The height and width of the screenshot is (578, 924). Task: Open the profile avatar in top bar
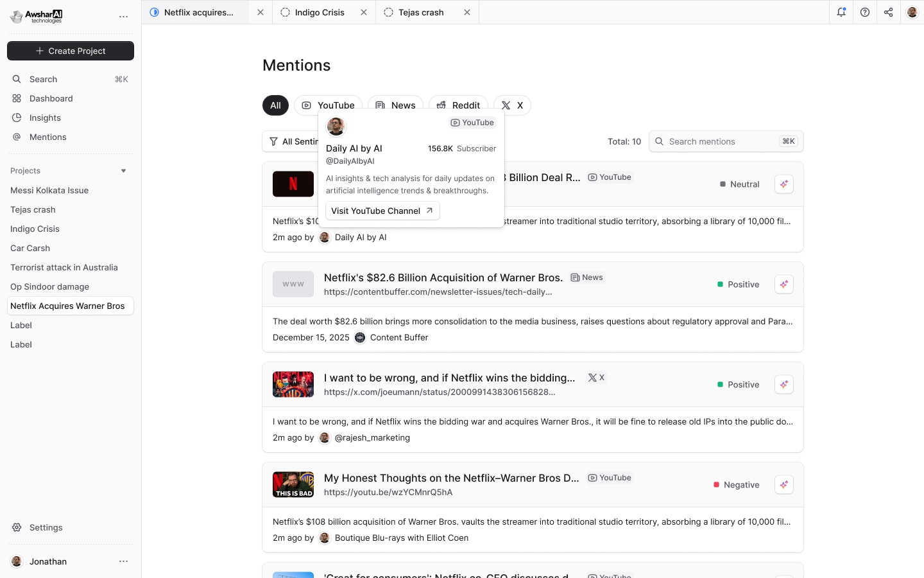[912, 12]
